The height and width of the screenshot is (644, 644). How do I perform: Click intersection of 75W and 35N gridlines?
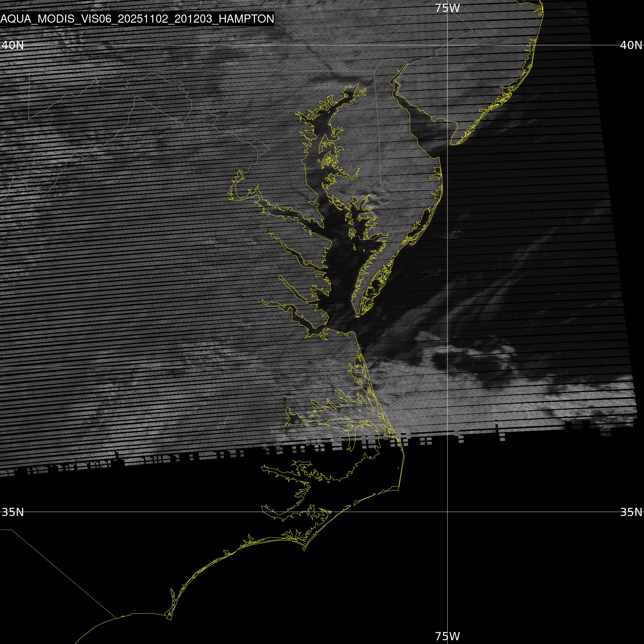point(447,512)
